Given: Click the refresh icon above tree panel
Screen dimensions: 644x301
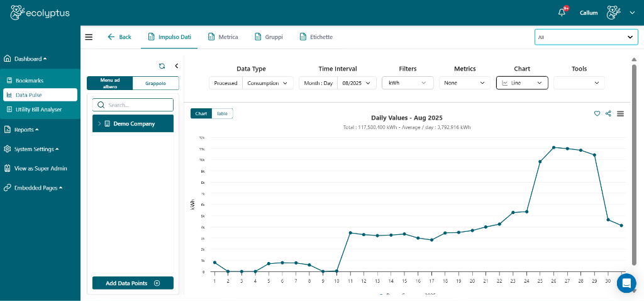Looking at the screenshot, I should tap(162, 65).
